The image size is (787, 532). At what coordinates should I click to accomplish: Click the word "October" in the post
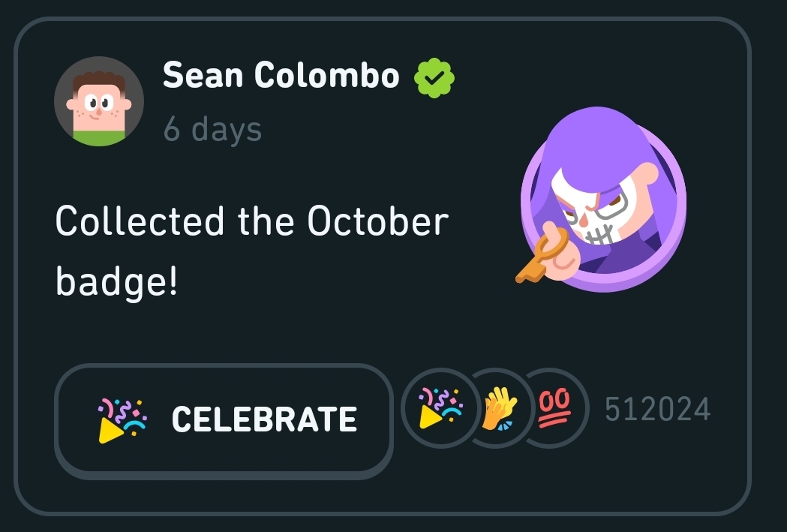(x=377, y=221)
